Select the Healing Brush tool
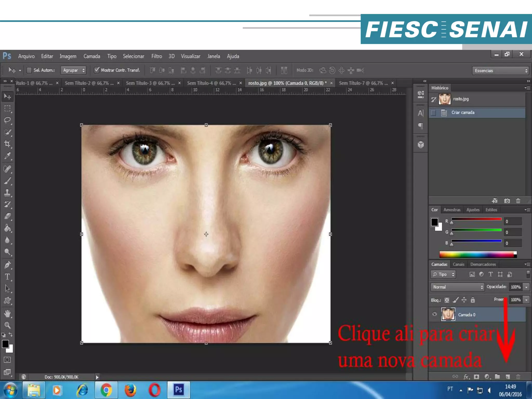 click(x=8, y=169)
